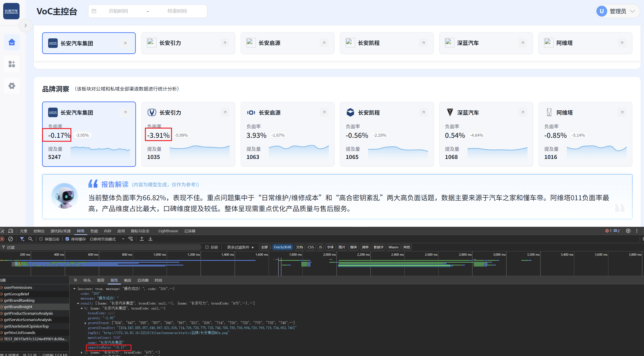Expand growthTrend array node
Screen dimensions: 644x356
(85, 323)
